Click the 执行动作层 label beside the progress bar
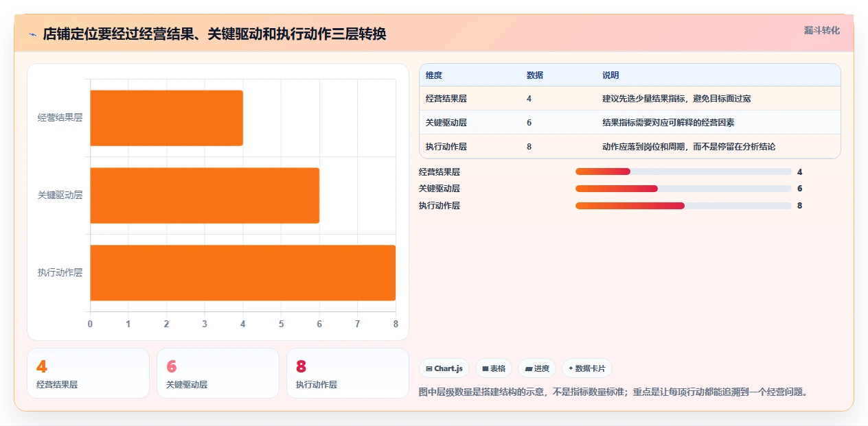Viewport: 868px width, 426px height. (x=439, y=206)
